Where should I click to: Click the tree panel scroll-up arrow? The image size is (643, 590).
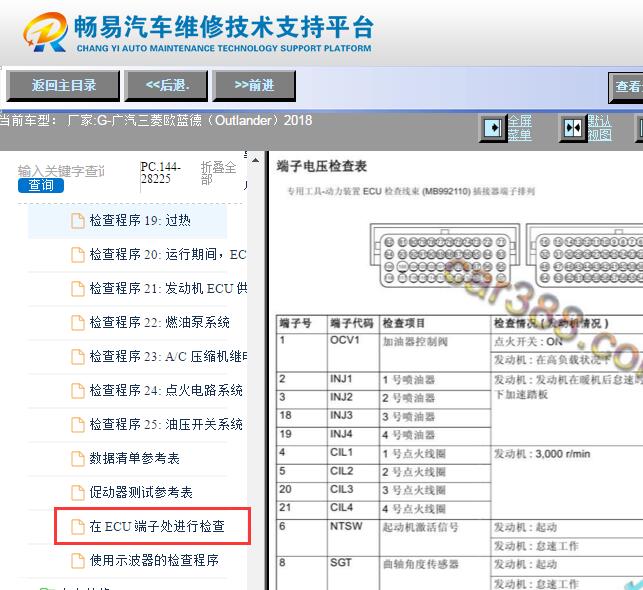pyautogui.click(x=255, y=160)
